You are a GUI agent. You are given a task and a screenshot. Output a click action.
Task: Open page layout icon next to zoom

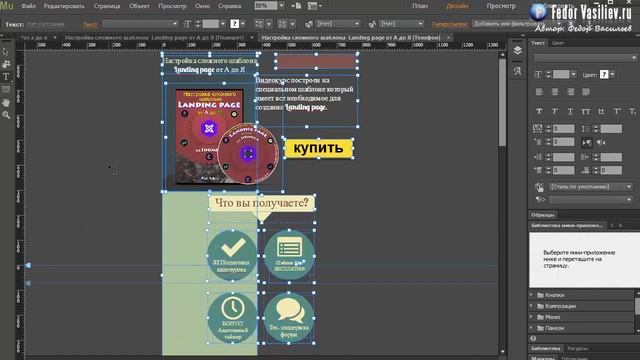point(296,6)
